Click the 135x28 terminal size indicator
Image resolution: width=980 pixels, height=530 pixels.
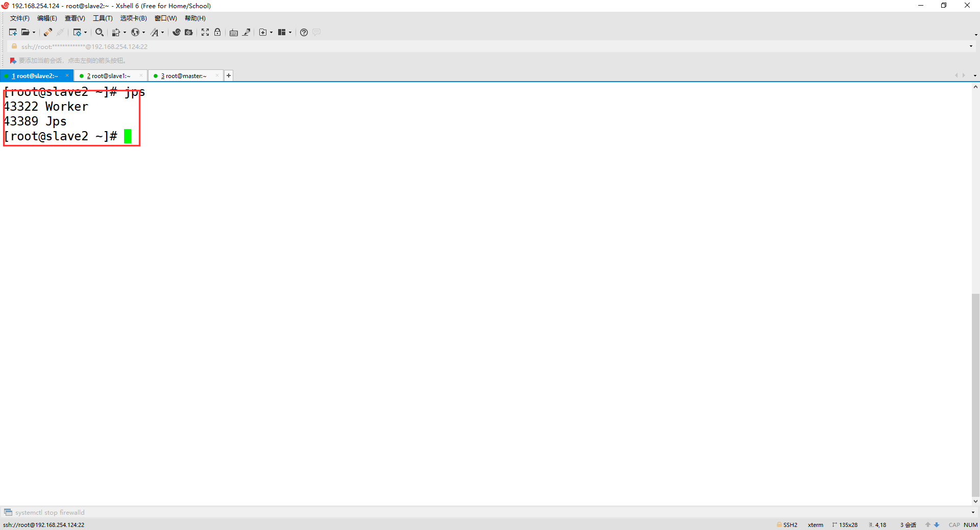click(845, 524)
